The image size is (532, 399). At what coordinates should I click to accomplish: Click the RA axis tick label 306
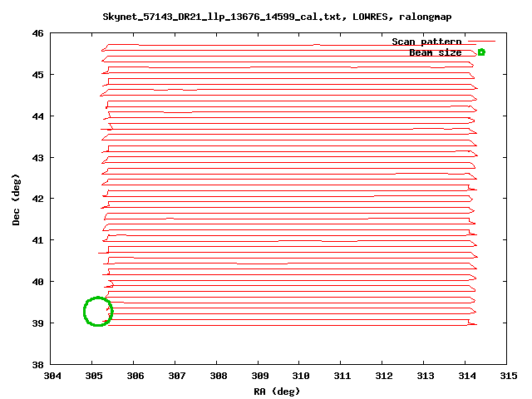point(135,376)
